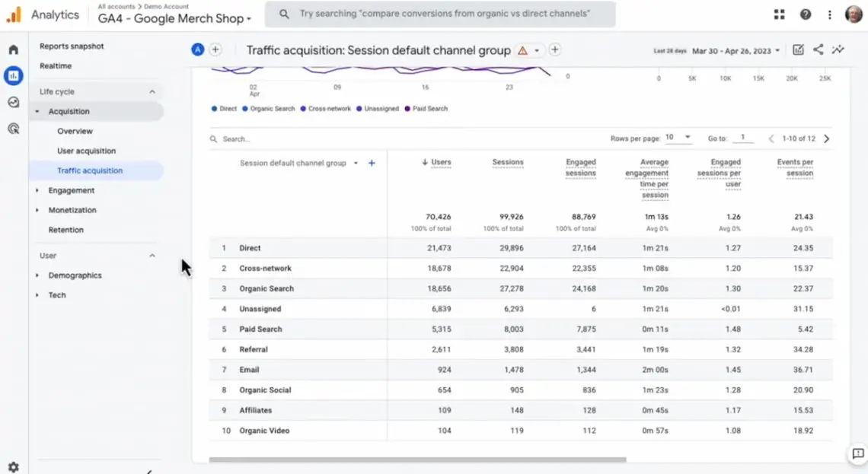Click the search magnifier icon in top bar
The image size is (868, 474).
(284, 14)
